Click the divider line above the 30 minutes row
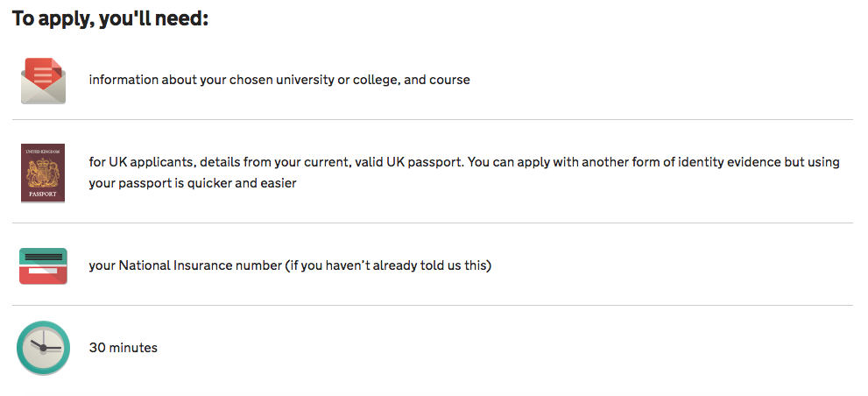Image resolution: width=868 pixels, height=396 pixels. (433, 305)
